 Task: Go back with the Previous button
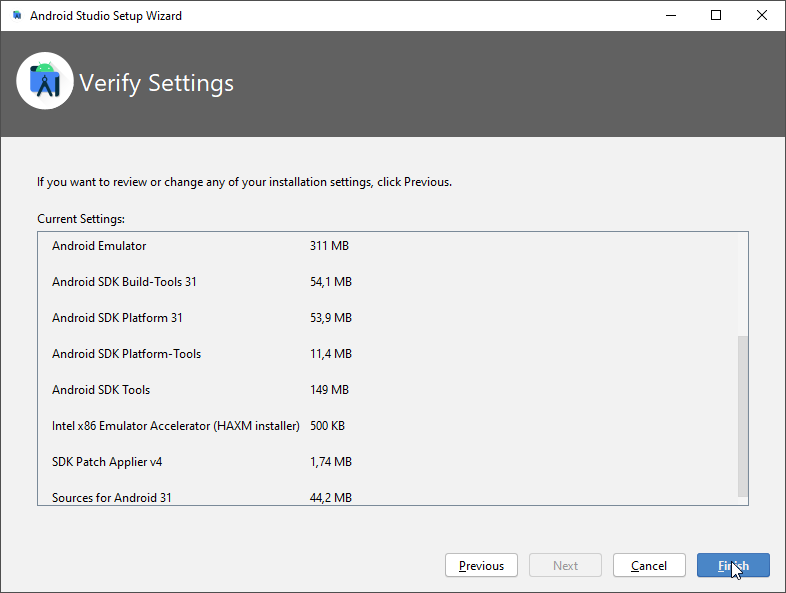point(481,565)
